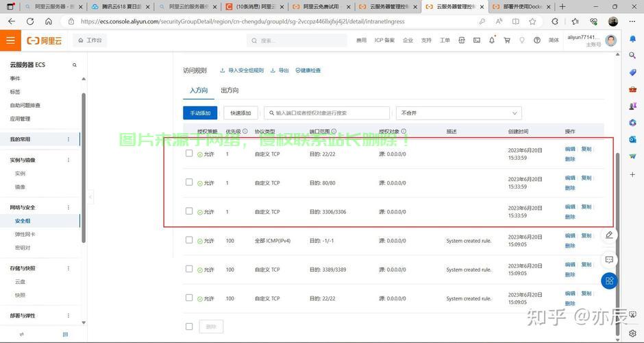Viewport: 644px width, 343px height.
Task: Open Edge sidebar Outlook icon
Action: click(632, 139)
